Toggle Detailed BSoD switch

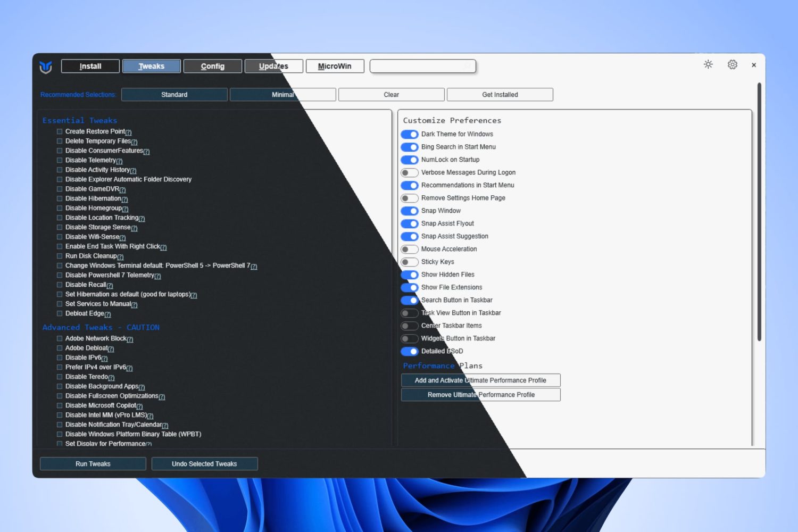pyautogui.click(x=410, y=352)
